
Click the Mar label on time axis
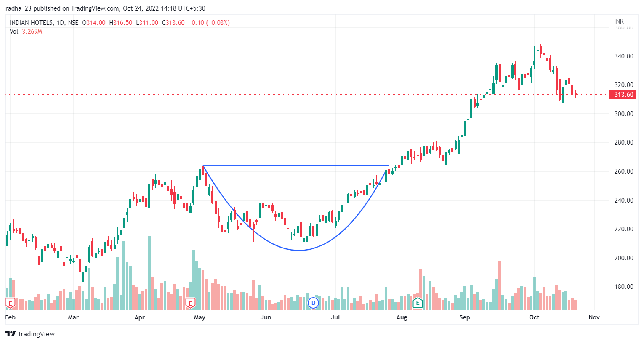point(73,317)
